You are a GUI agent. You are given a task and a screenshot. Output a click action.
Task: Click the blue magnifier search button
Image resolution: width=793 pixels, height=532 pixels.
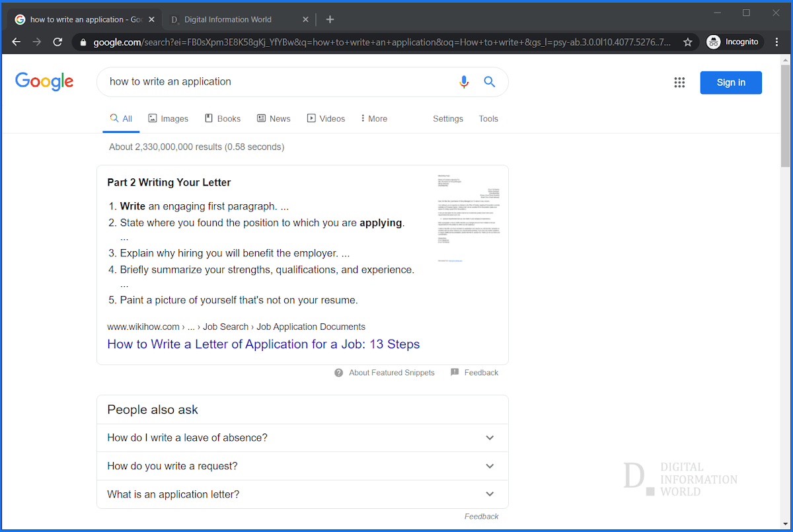(x=490, y=82)
